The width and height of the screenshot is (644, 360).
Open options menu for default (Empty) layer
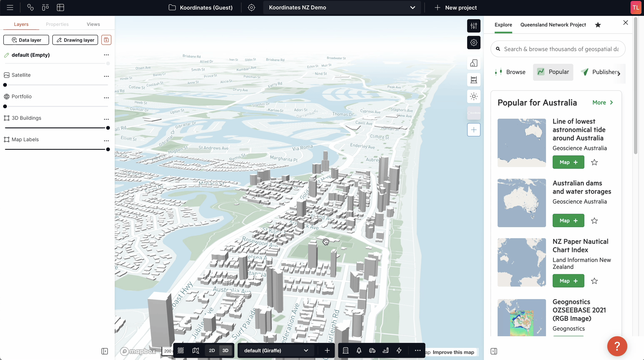point(106,55)
